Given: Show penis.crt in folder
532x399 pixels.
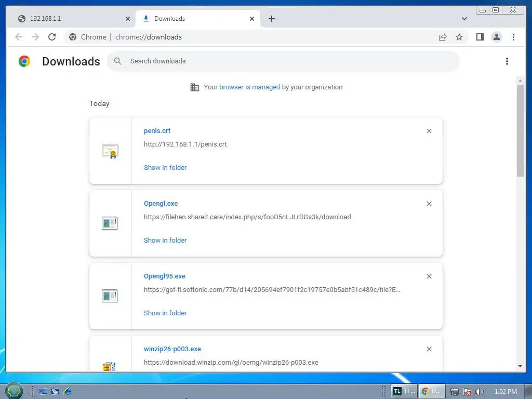Looking at the screenshot, I should [x=165, y=168].
